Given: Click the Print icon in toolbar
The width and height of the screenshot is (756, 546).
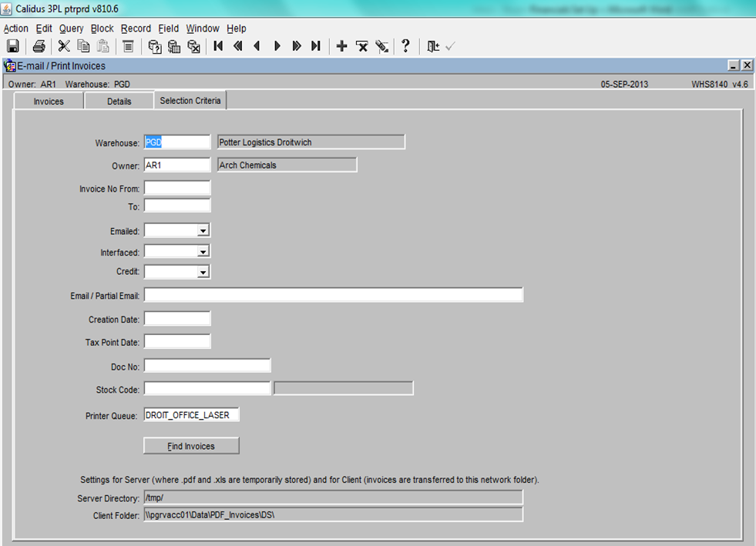Looking at the screenshot, I should point(39,46).
